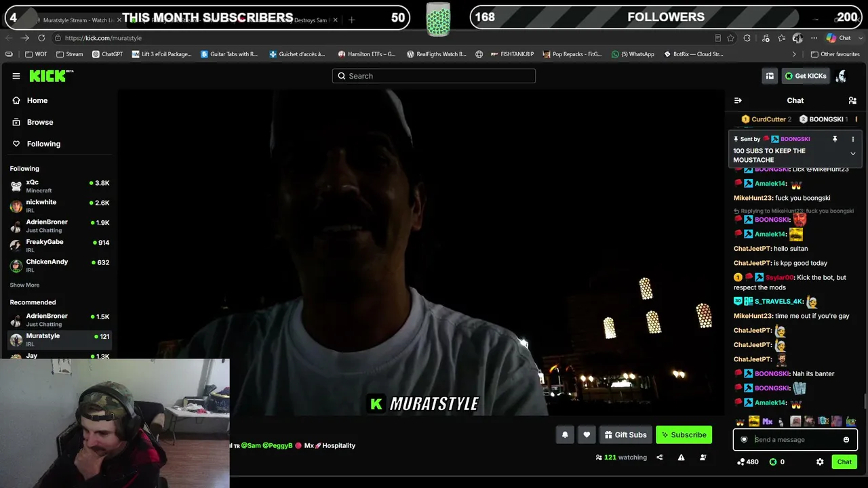Open nickwhite's channel in Following
The image size is (868, 488).
pyautogui.click(x=60, y=205)
